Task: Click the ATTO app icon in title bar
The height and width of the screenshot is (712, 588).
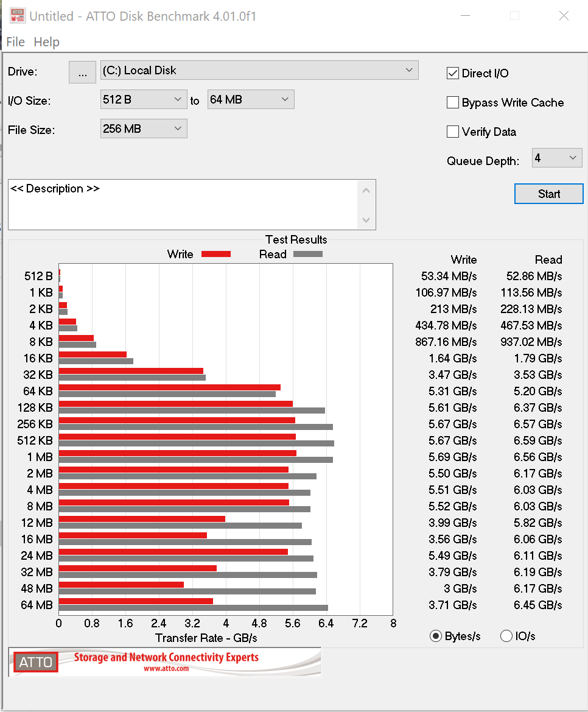Action: (x=16, y=16)
